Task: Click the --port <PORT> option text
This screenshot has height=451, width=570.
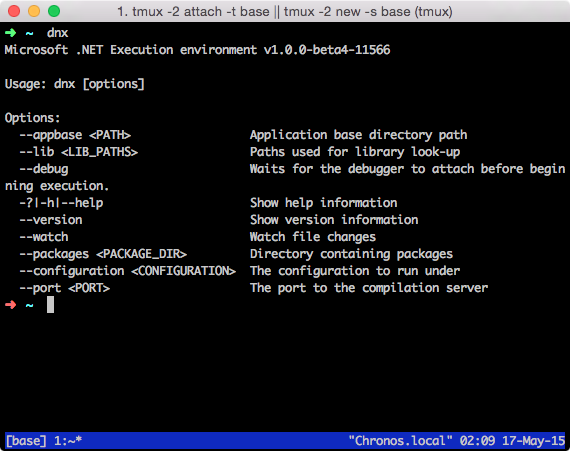Action: click(x=64, y=288)
